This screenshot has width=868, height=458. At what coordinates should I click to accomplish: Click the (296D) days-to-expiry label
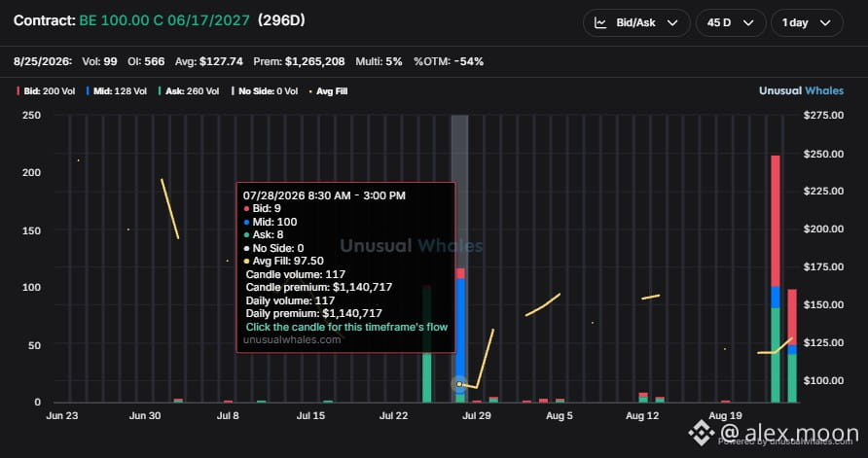[x=281, y=20]
